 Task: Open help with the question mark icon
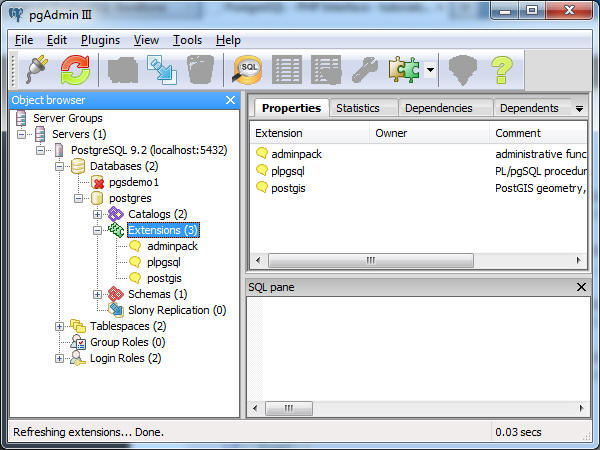click(x=502, y=70)
